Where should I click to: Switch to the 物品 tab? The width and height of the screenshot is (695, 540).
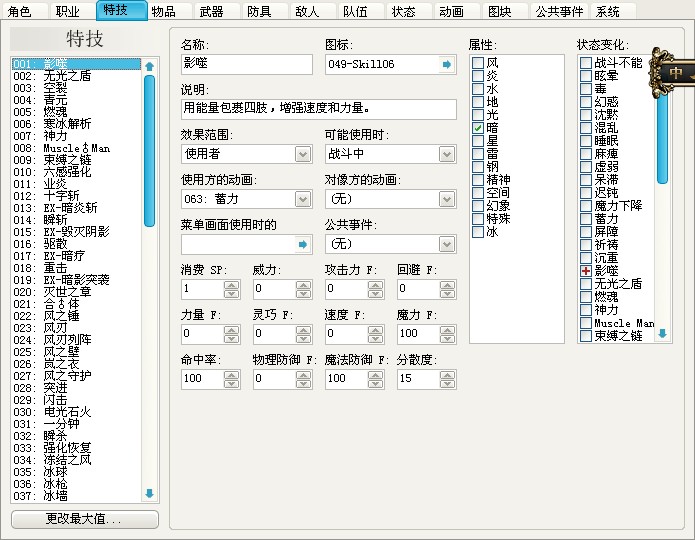coord(168,11)
